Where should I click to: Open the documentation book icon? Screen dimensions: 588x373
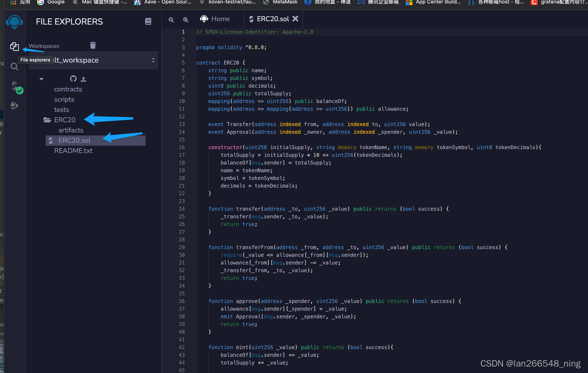click(x=148, y=22)
